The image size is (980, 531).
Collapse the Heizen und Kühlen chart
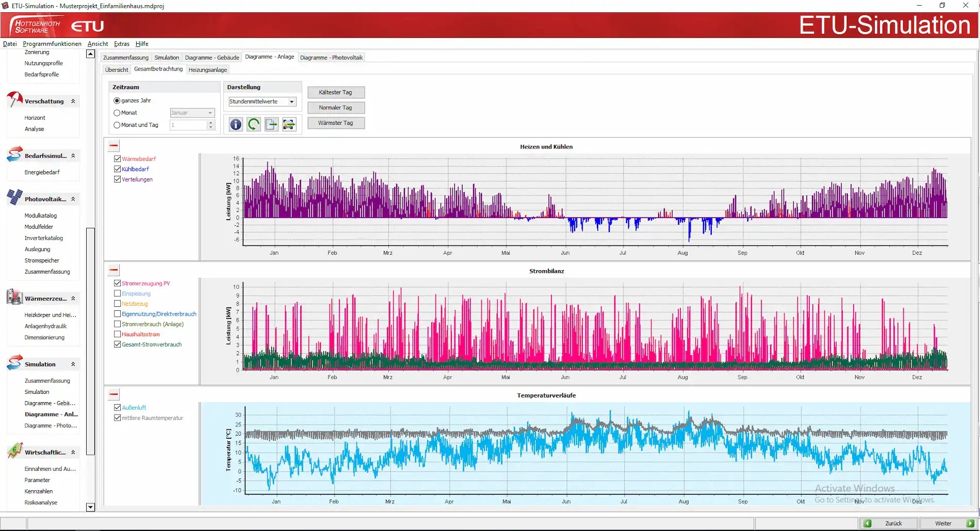(114, 146)
